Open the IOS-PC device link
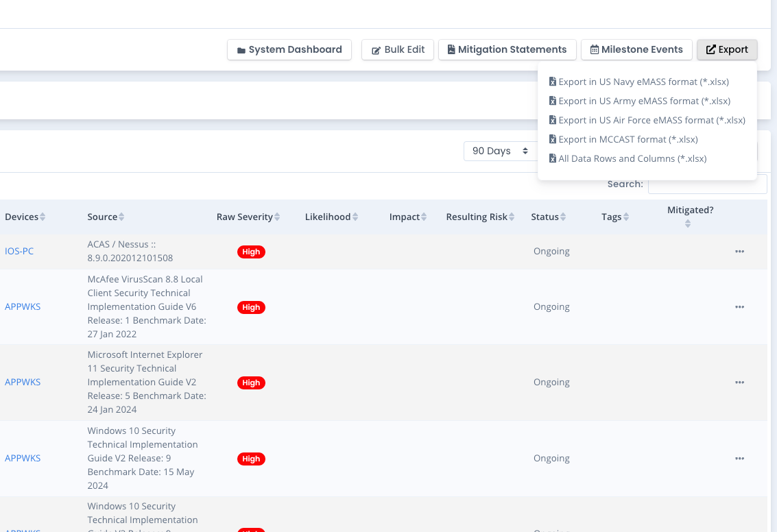 [x=19, y=251]
